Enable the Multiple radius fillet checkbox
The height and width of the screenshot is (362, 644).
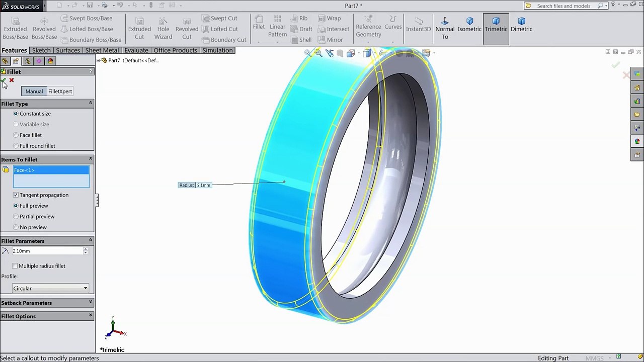15,266
